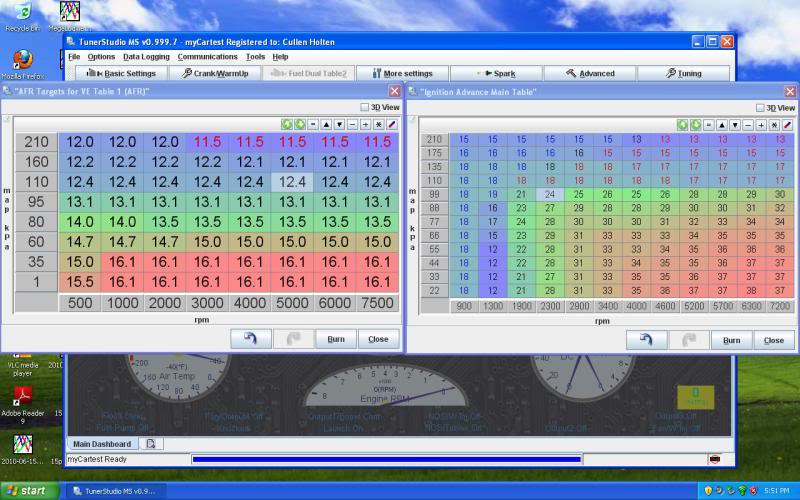Select the 11.5 AFR cell at 210 kPa, 7500 rpm
This screenshot has height=500, width=800.
click(x=377, y=142)
